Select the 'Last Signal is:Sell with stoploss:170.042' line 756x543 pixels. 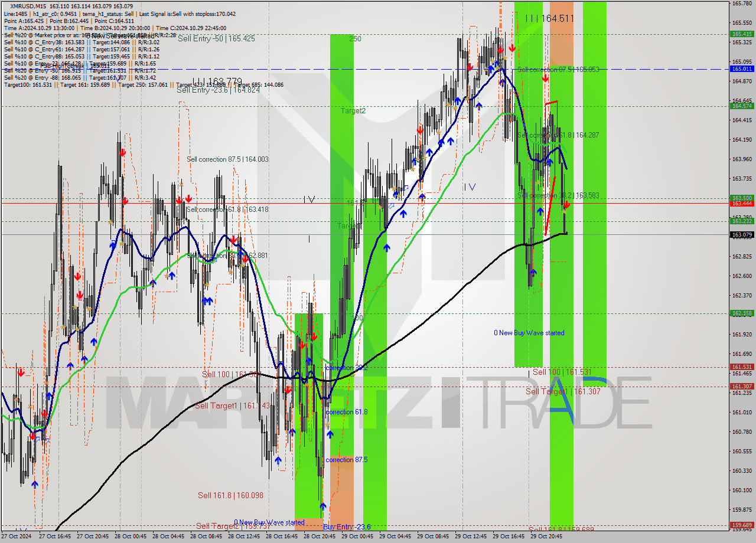tap(186, 14)
